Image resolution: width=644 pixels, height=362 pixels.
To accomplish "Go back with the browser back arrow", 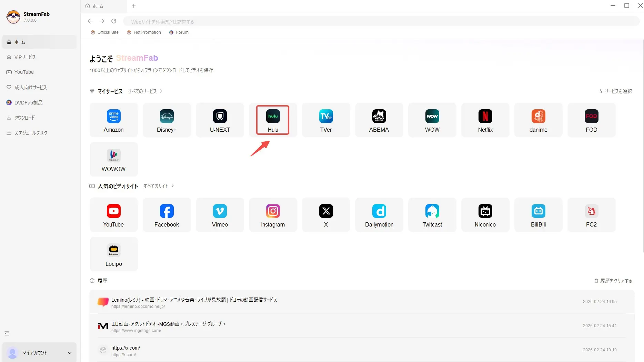I will pos(90,21).
